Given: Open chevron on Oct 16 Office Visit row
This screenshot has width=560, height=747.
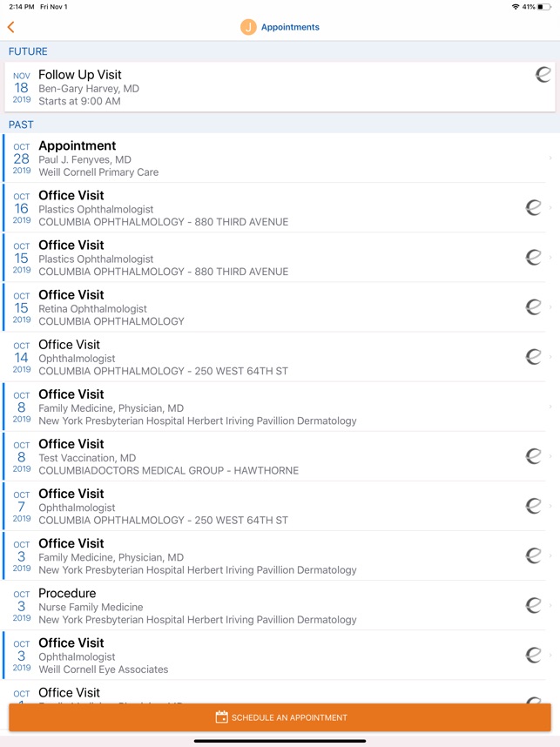Looking at the screenshot, I should point(550,208).
